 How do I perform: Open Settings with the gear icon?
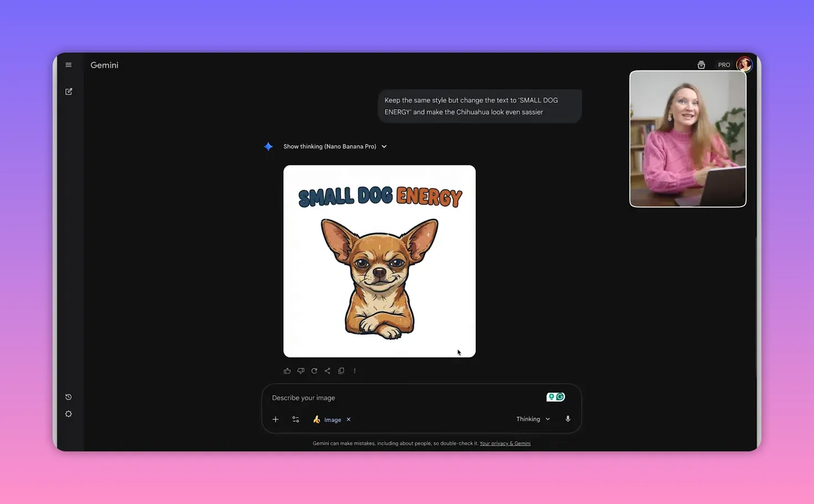point(68,414)
